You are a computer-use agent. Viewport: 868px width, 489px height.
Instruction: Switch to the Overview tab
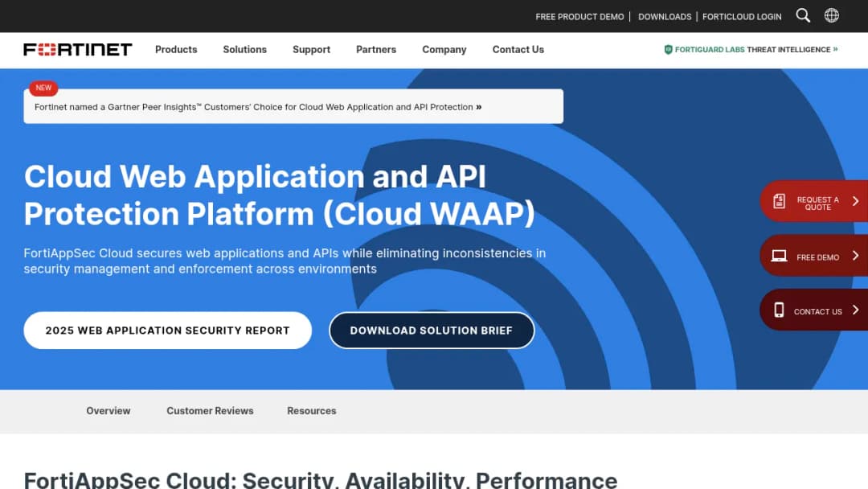point(108,411)
